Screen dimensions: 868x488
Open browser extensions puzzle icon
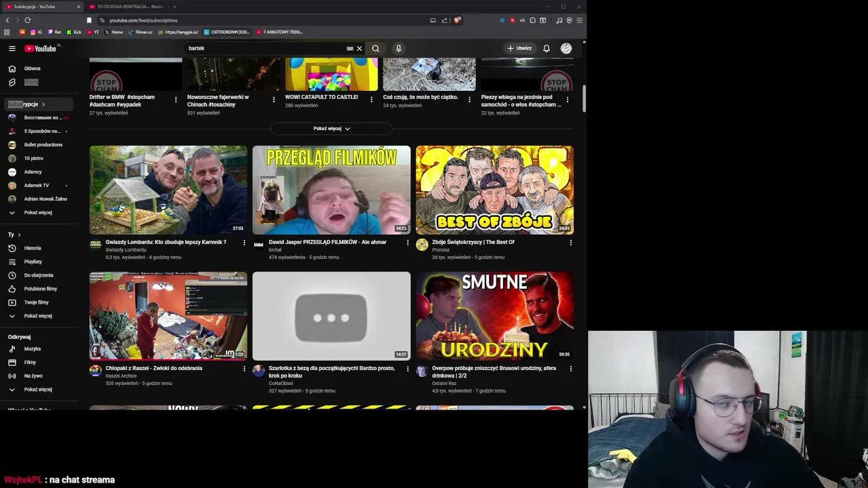532,20
